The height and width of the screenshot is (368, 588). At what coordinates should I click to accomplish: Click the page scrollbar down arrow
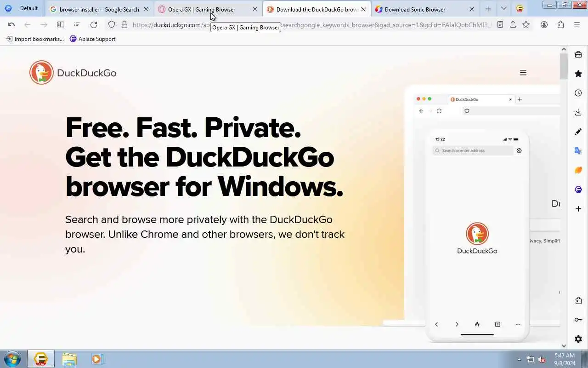[564, 346]
